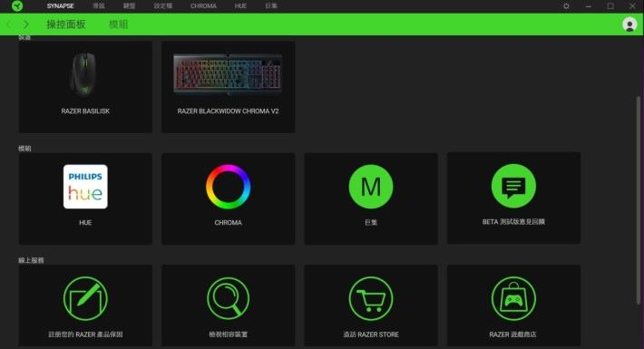Image resolution: width=644 pixels, height=349 pixels.
Task: Open the user account avatar
Action: coord(629,24)
